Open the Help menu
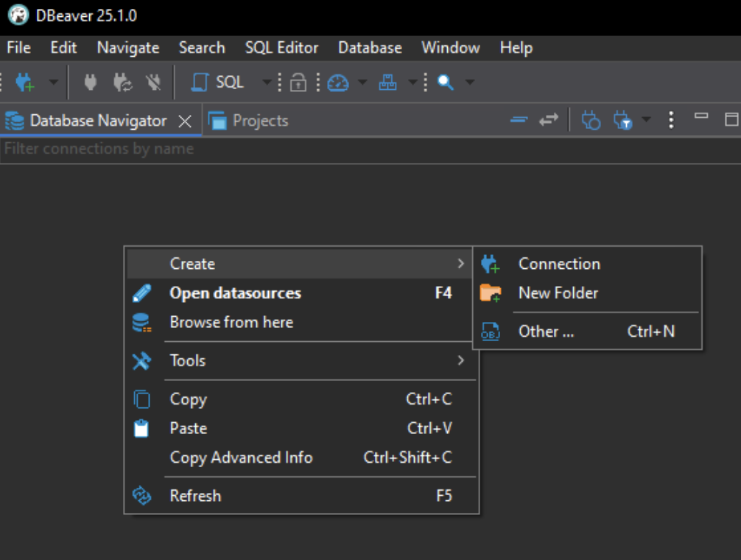 pyautogui.click(x=516, y=48)
